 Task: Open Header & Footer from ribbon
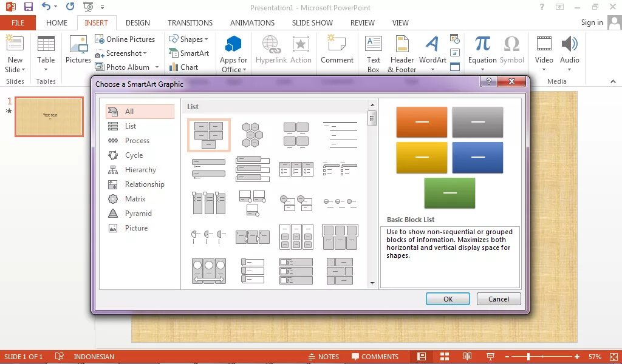click(402, 54)
